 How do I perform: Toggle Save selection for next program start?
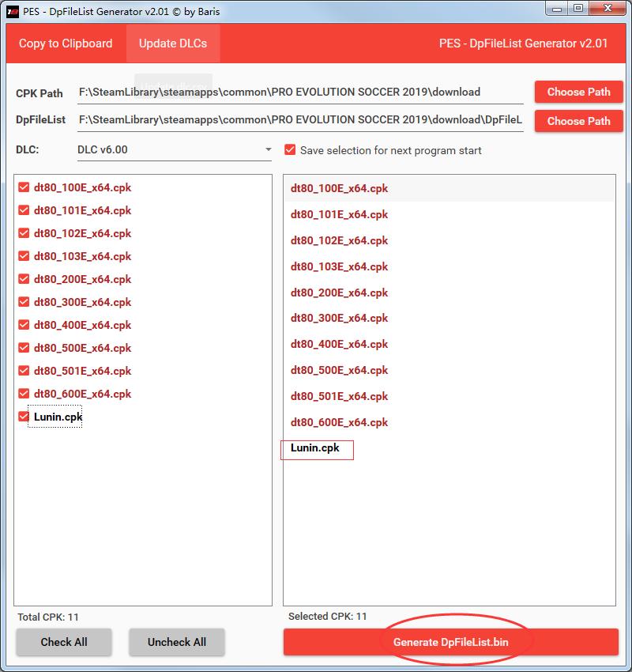click(x=290, y=150)
